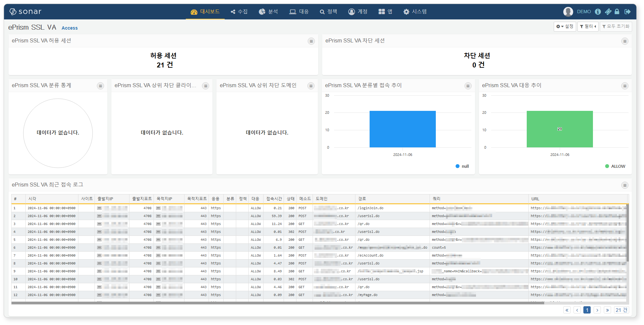Click the DEMO username label
644x325 pixels.
pyautogui.click(x=584, y=12)
